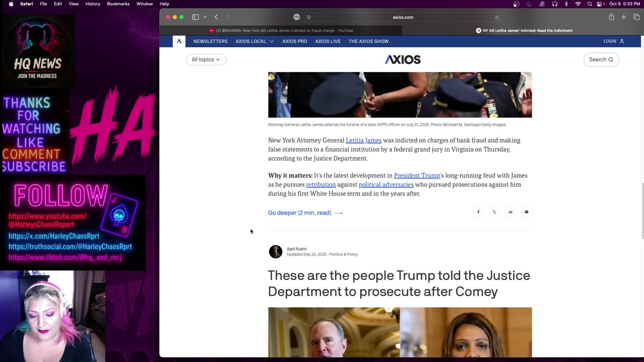The height and width of the screenshot is (362, 644).
Task: Open AXIOS PRO in the nav bar
Action: click(x=294, y=41)
